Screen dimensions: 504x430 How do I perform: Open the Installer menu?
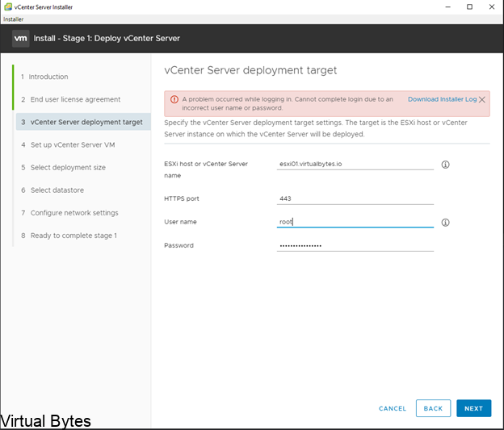[x=13, y=19]
